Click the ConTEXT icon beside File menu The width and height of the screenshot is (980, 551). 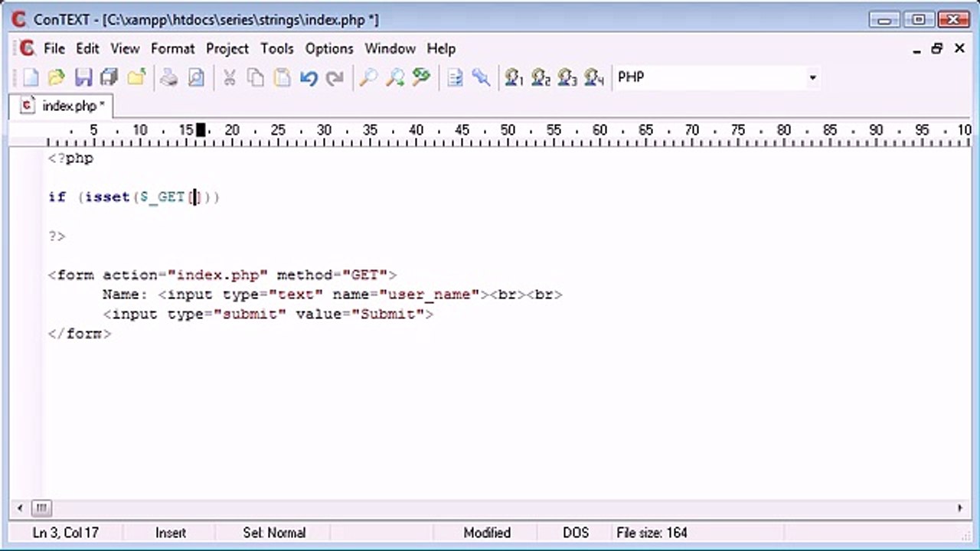(x=28, y=48)
